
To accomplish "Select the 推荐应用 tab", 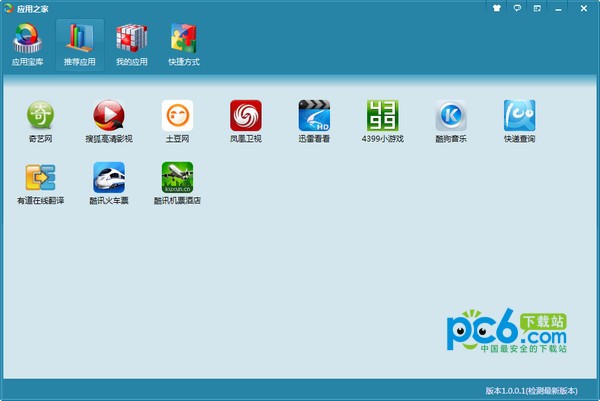I will 80,45.
